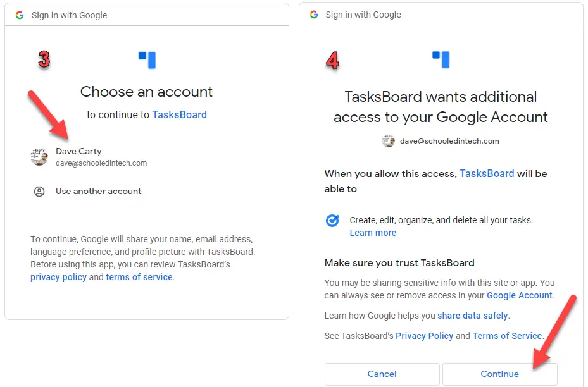588x387 pixels.
Task: Click the person icon beside Use another account
Action: pos(39,192)
